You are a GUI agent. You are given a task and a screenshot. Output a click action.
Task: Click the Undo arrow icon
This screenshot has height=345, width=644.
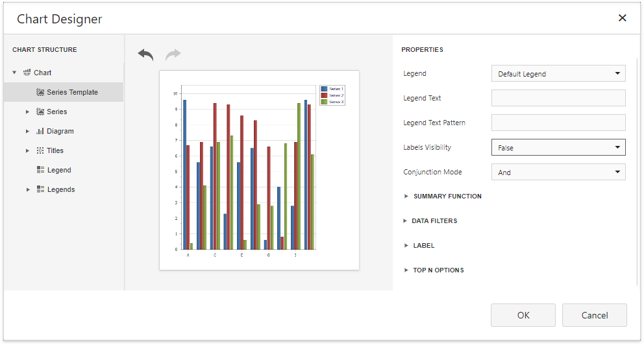(x=145, y=55)
